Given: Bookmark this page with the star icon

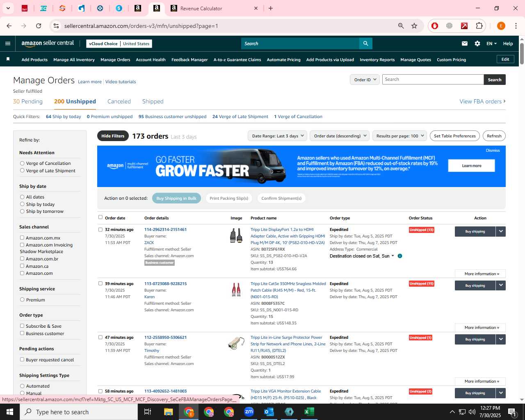Looking at the screenshot, I should [x=414, y=26].
